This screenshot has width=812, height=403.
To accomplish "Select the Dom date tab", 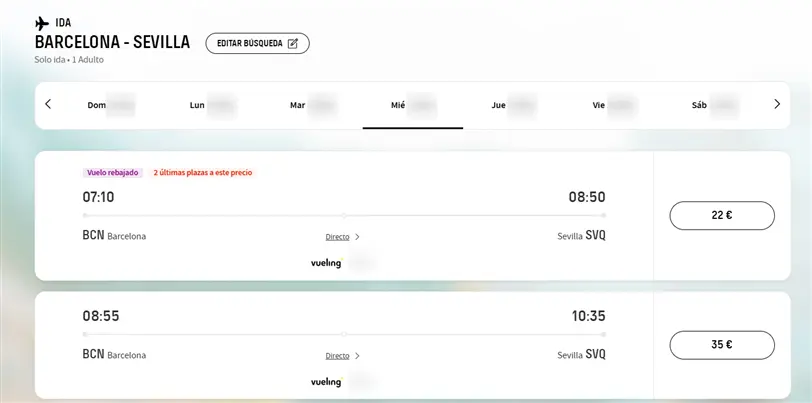I will click(108, 104).
